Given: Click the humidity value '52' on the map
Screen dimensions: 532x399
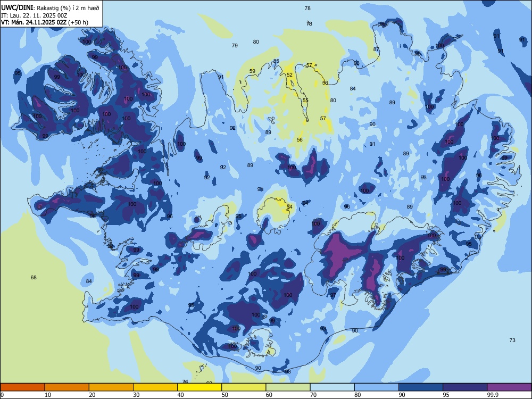Looking at the screenshot, I should [x=289, y=75].
